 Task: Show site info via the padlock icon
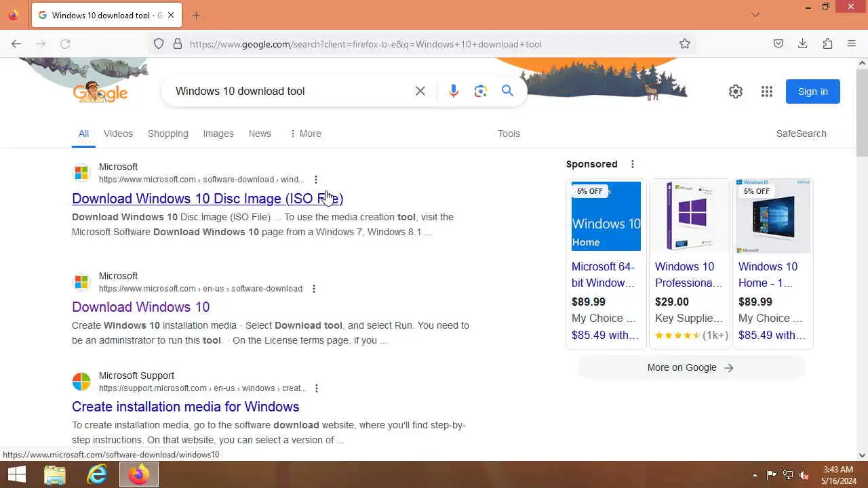click(x=178, y=44)
